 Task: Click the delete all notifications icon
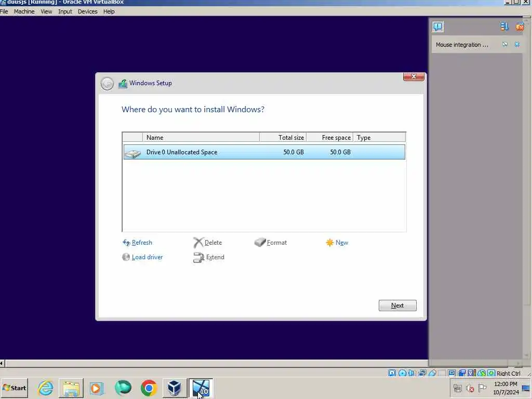[x=520, y=26]
